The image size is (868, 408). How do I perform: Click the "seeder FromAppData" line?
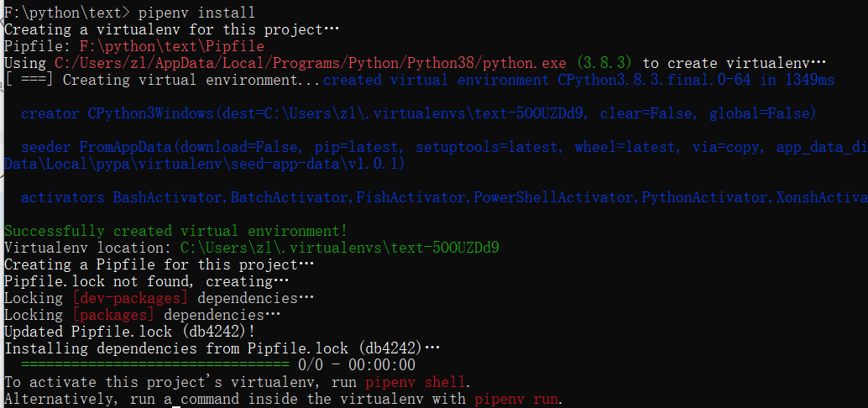tap(445, 147)
